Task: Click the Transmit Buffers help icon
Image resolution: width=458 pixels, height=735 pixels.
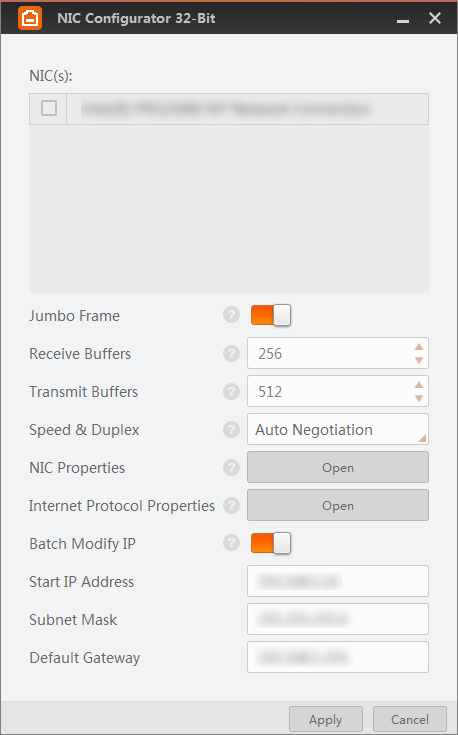Action: coord(231,391)
